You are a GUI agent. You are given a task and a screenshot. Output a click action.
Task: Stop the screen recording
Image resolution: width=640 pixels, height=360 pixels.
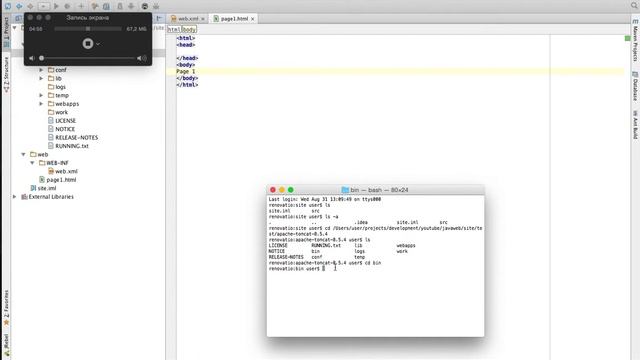[x=88, y=44]
